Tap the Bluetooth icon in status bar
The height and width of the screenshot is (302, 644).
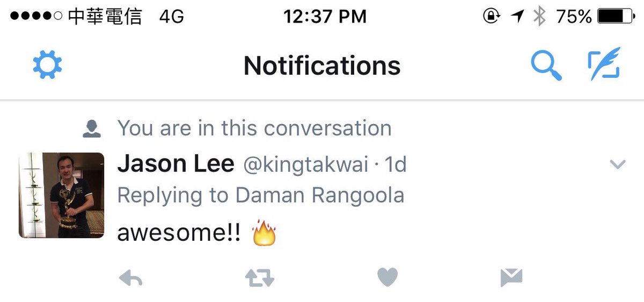point(539,17)
